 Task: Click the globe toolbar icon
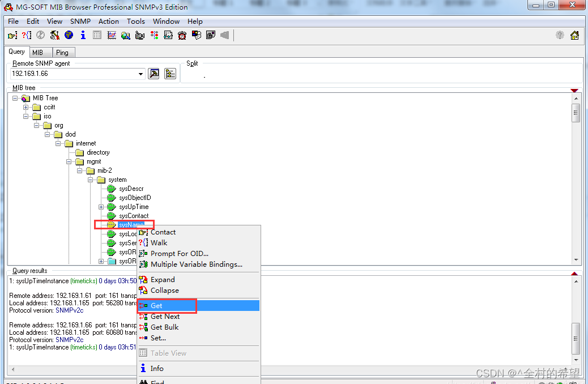point(69,35)
